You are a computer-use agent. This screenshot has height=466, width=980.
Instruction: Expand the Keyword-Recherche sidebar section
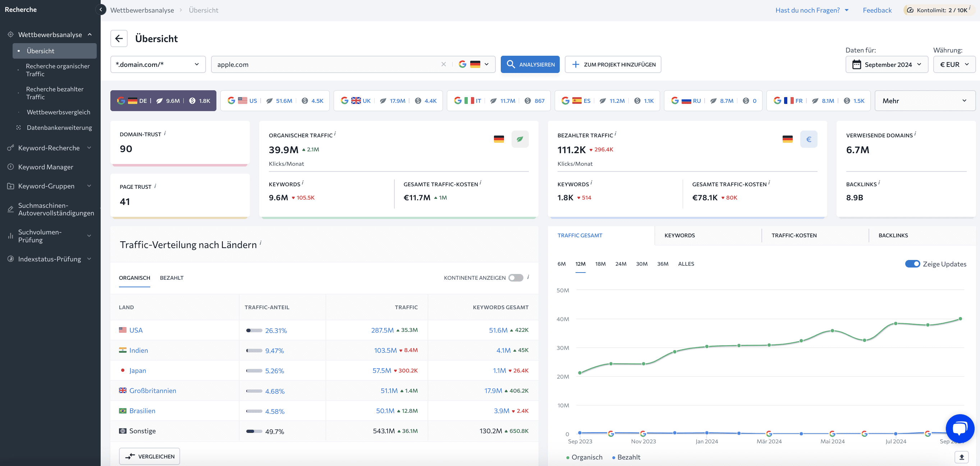point(90,147)
